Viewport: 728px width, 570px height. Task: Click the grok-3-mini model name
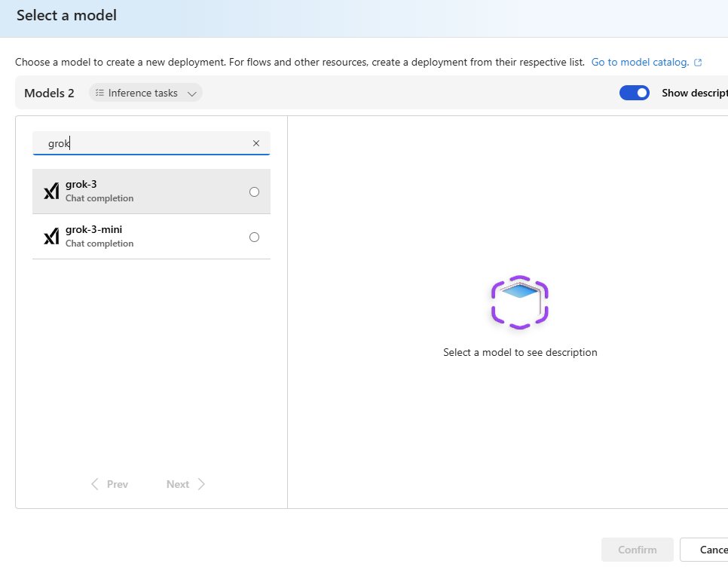tap(93, 229)
